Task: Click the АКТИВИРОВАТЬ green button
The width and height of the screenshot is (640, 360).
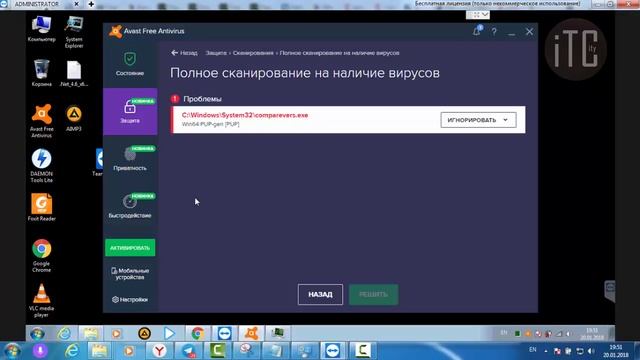Action: pos(130,248)
